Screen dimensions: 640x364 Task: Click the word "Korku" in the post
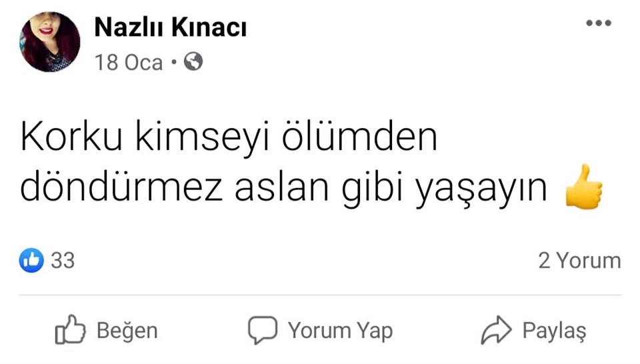[x=71, y=136]
